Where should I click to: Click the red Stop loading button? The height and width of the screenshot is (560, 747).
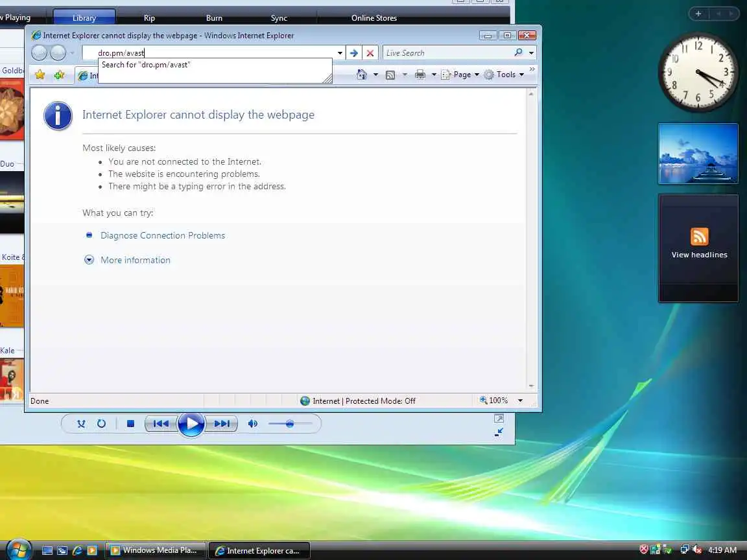tap(370, 53)
